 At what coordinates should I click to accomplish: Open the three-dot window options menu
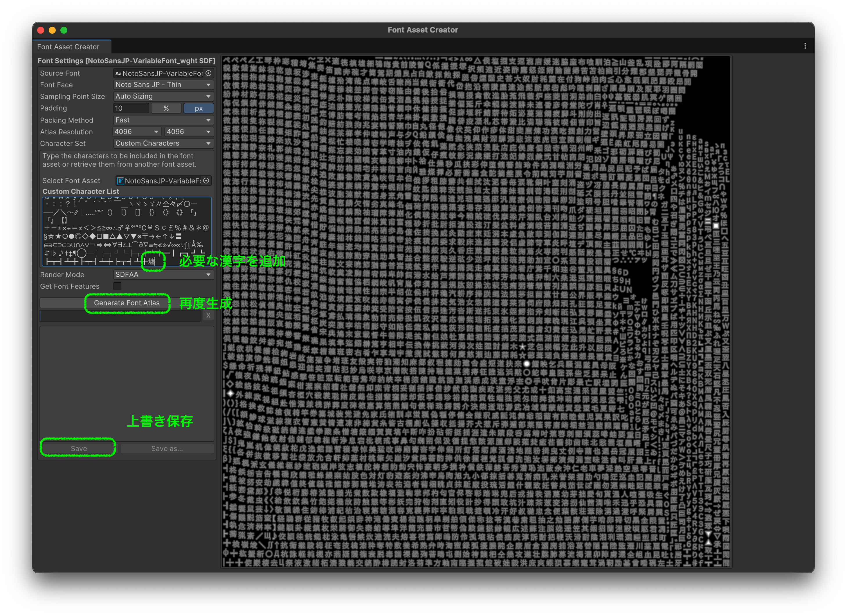(x=805, y=46)
